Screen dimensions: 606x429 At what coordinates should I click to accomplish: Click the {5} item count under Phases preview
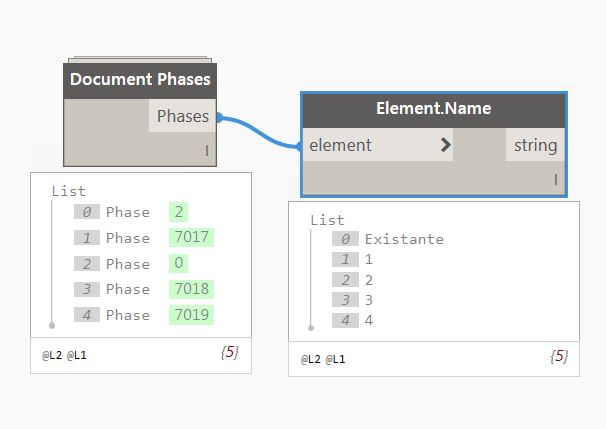coord(230,352)
